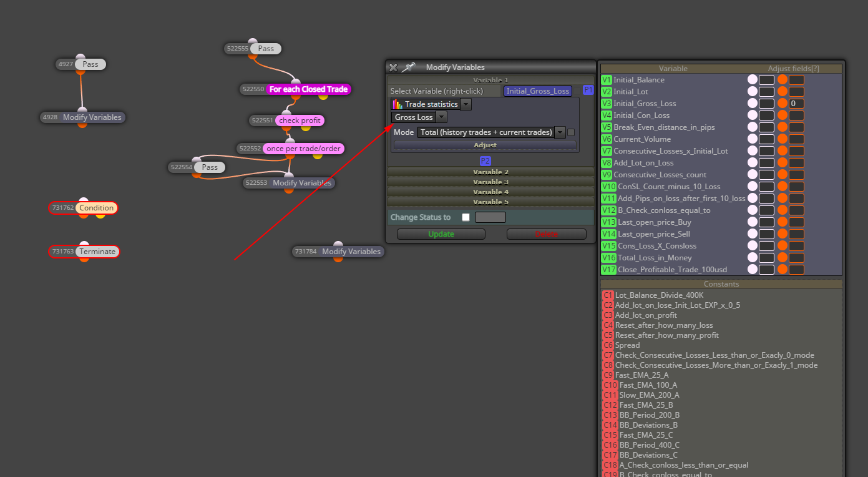
Task: Open the Trade statistics category dropdown
Action: point(466,104)
